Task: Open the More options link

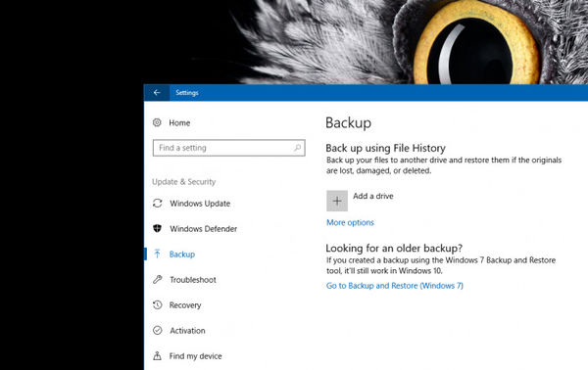Action: (350, 222)
